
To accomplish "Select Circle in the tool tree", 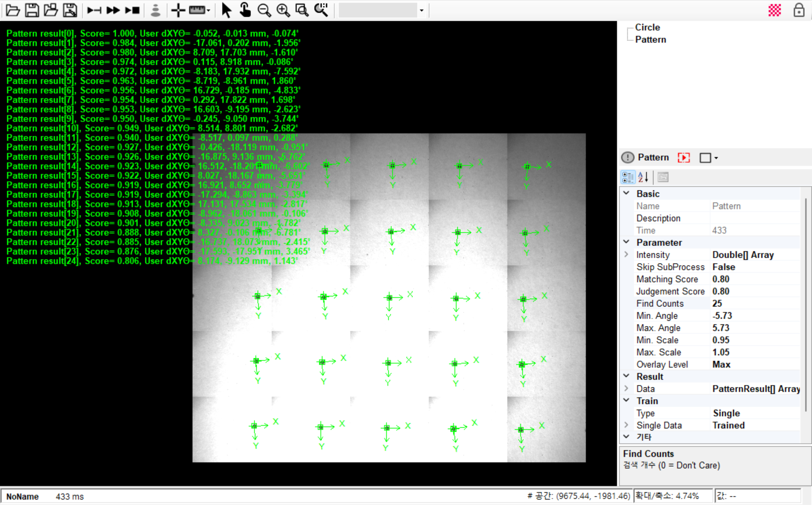I will (x=647, y=28).
